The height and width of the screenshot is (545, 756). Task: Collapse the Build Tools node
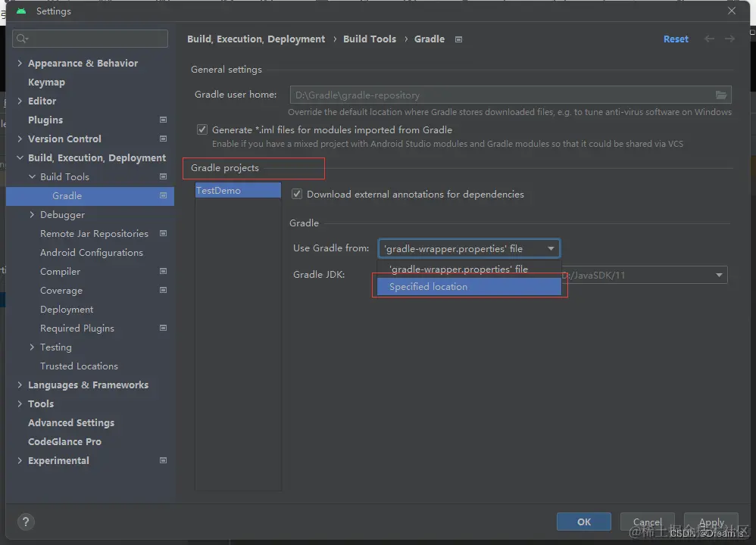click(32, 177)
